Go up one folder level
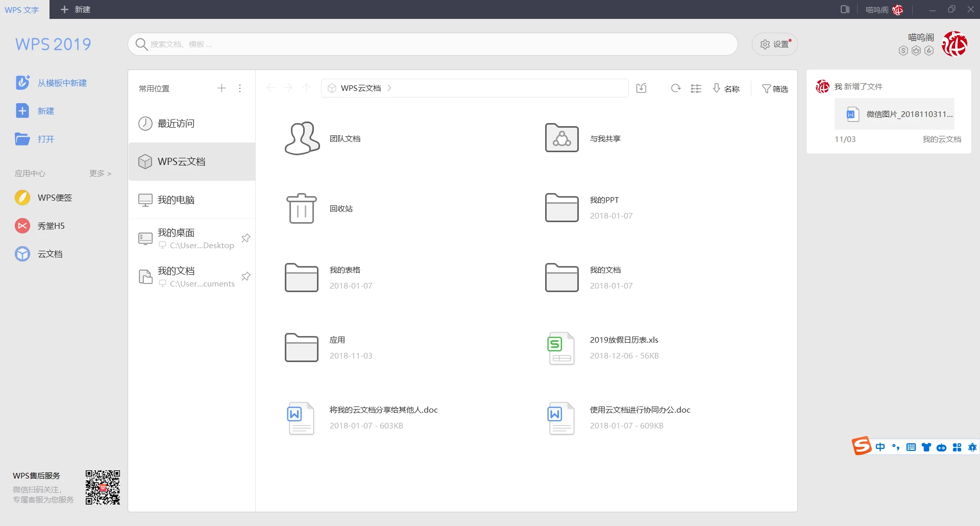This screenshot has width=980, height=526. (x=306, y=88)
